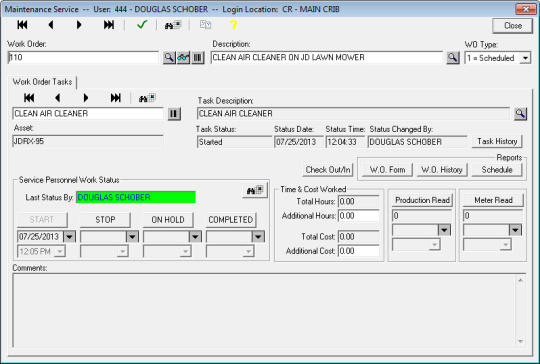The width and height of the screenshot is (540, 364).
Task: Click the STOP status button
Action: 105,220
